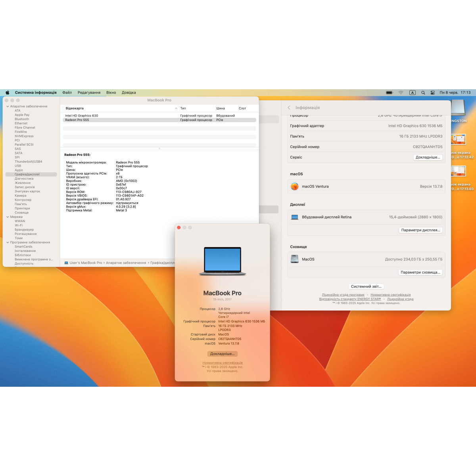Click the Версія 13.7.8 value
This screenshot has height=476, width=476.
(431, 186)
